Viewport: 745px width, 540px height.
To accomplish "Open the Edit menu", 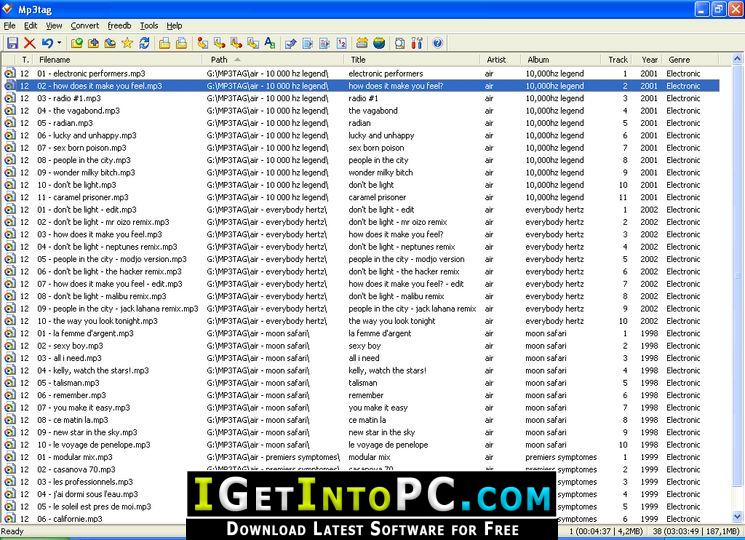I will [30, 26].
